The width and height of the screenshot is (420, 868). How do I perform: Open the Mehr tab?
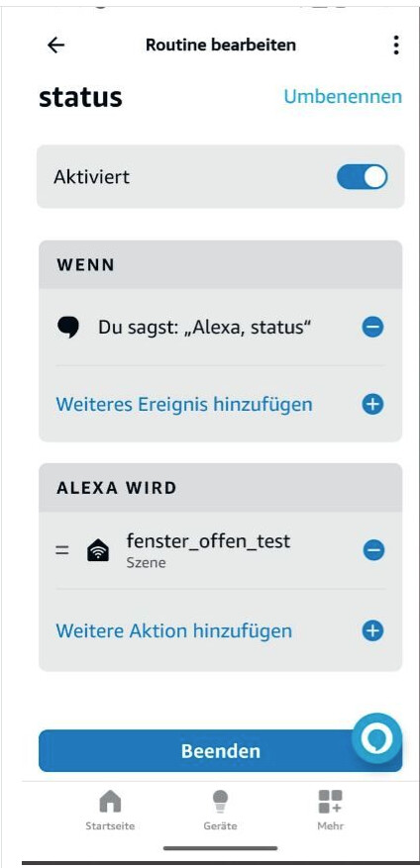[330, 810]
